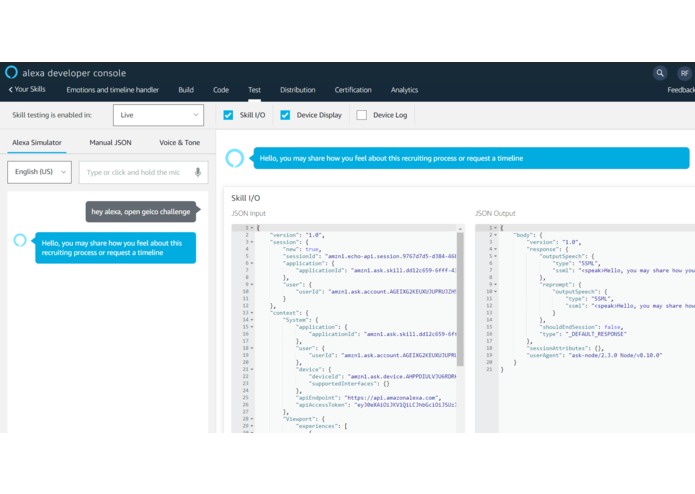The height and width of the screenshot is (494, 695).
Task: Click the deviceId line in JSON Input
Action: click(x=382, y=376)
